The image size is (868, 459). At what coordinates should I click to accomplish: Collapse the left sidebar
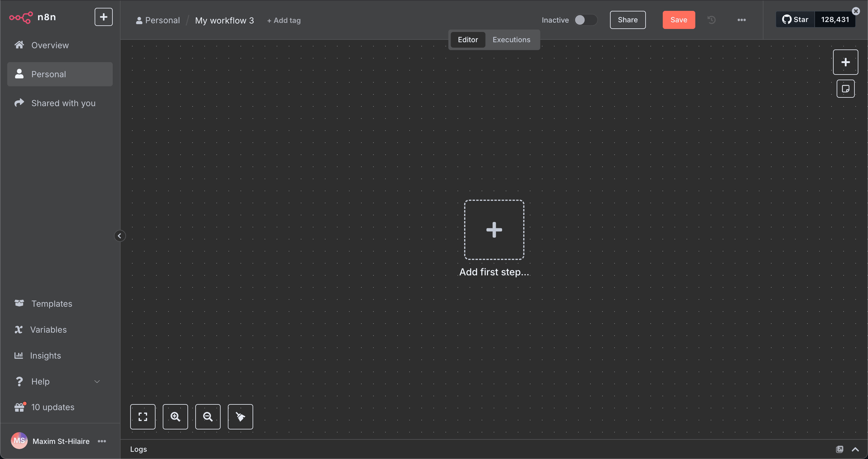tap(120, 236)
